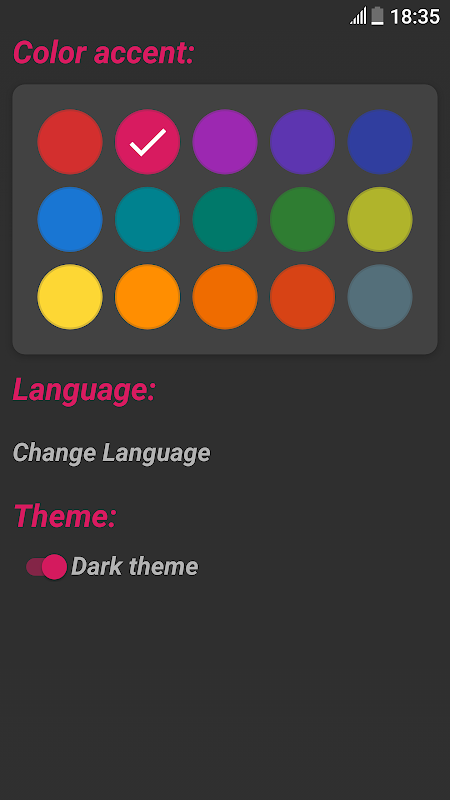Toggle the Dark theme switch
This screenshot has width=450, height=800.
pyautogui.click(x=46, y=567)
